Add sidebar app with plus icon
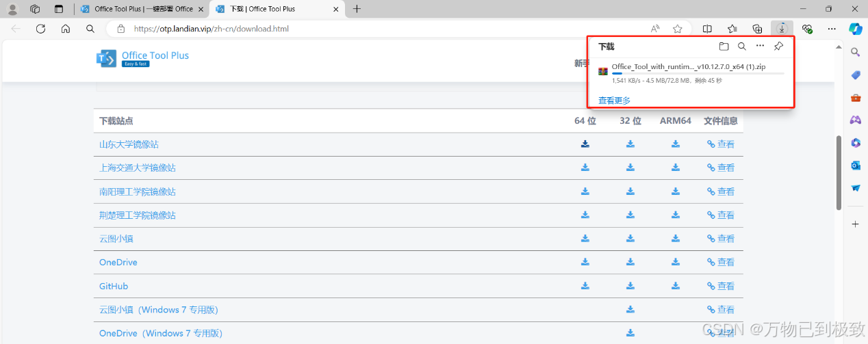 [856, 224]
